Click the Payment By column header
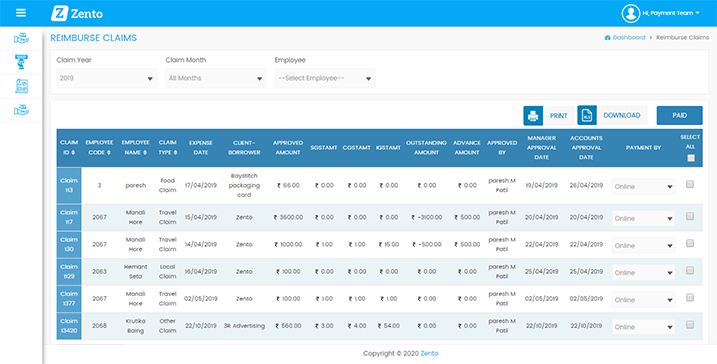717x364 pixels. [x=643, y=148]
